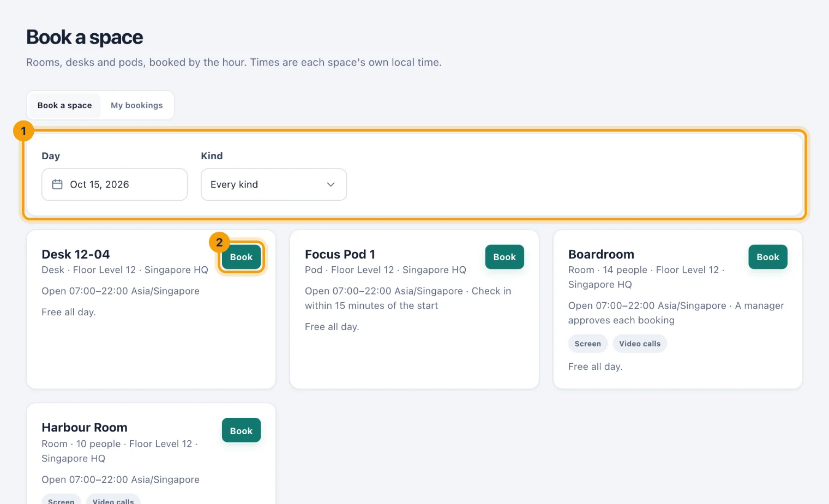Book the Harbour Room
829x504 pixels.
[x=241, y=430]
